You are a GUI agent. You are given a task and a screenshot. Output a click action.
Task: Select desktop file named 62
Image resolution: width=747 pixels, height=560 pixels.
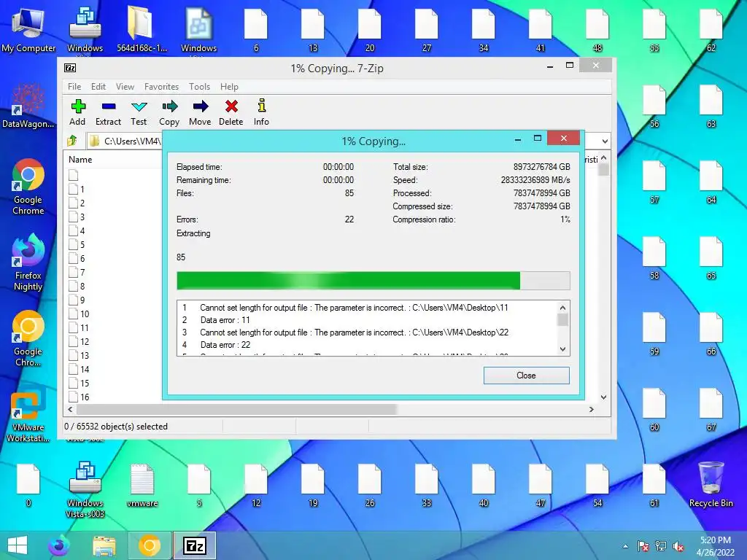tap(711, 29)
